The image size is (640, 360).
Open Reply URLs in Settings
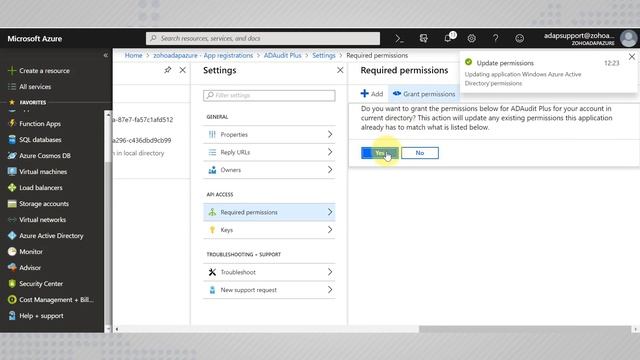pos(269,152)
